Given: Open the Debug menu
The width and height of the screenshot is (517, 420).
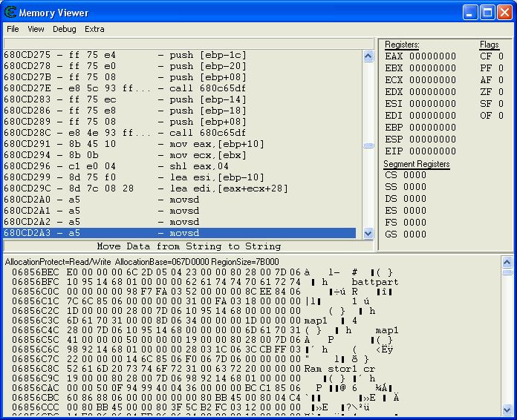Looking at the screenshot, I should pos(64,29).
